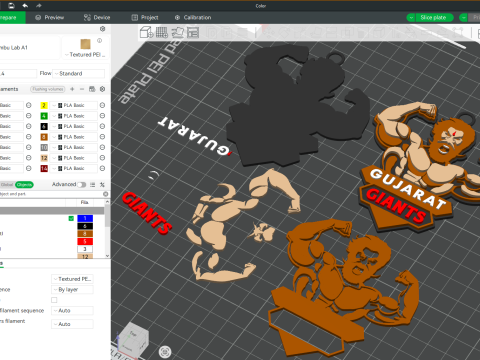
Task: Switch to the Prepare tab
Action: point(12,18)
